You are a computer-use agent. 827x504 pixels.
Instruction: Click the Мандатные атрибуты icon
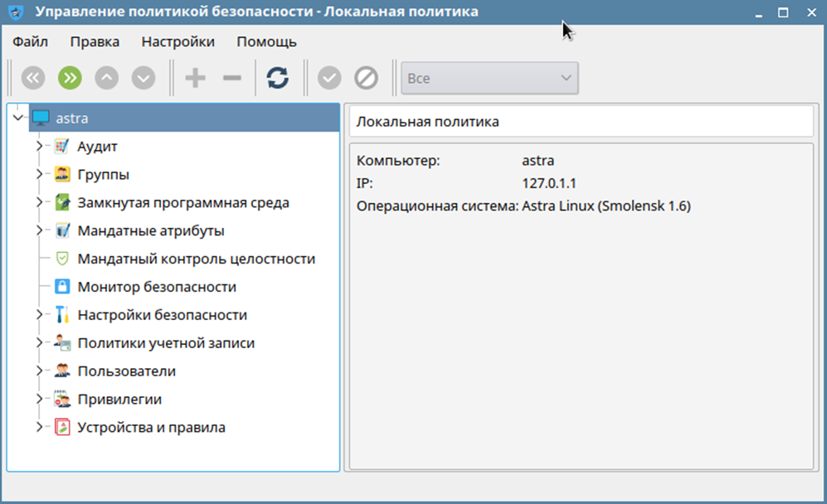click(61, 230)
